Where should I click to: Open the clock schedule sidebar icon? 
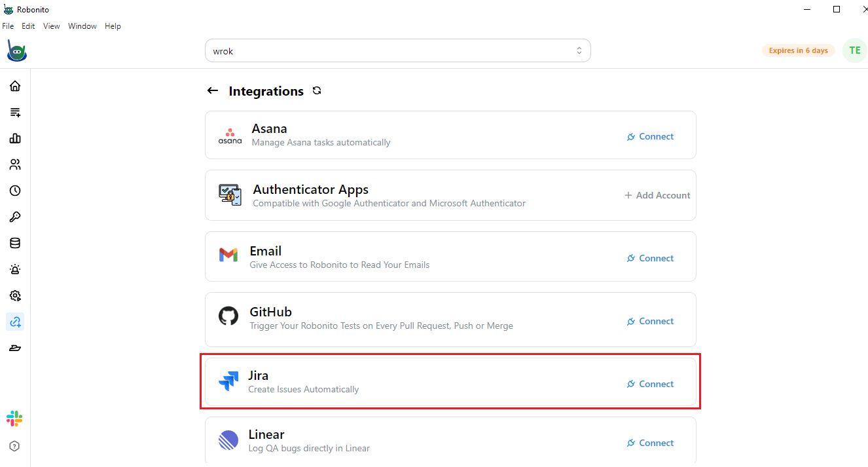click(x=14, y=191)
